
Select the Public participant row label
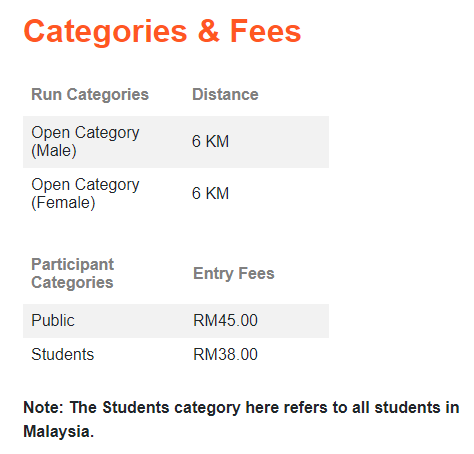click(x=53, y=321)
